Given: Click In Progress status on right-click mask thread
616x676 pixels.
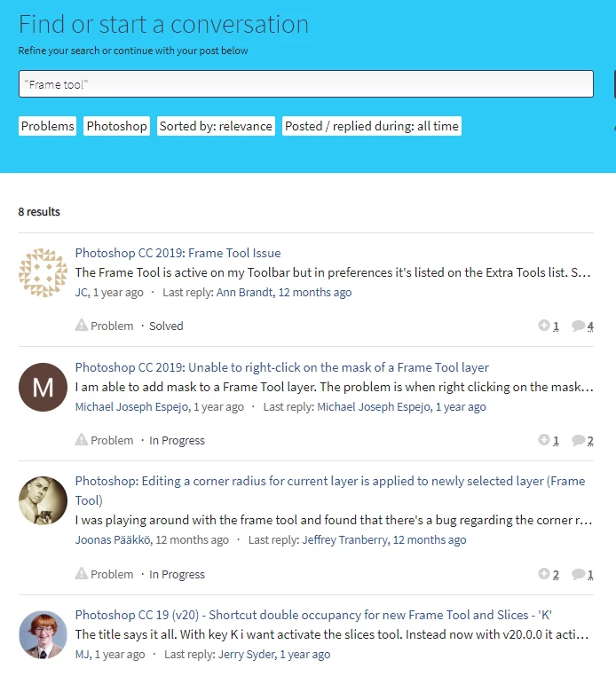Looking at the screenshot, I should tap(177, 441).
